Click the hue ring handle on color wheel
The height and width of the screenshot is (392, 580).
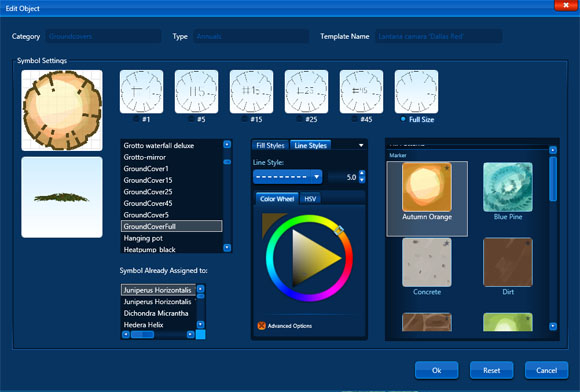click(339, 230)
